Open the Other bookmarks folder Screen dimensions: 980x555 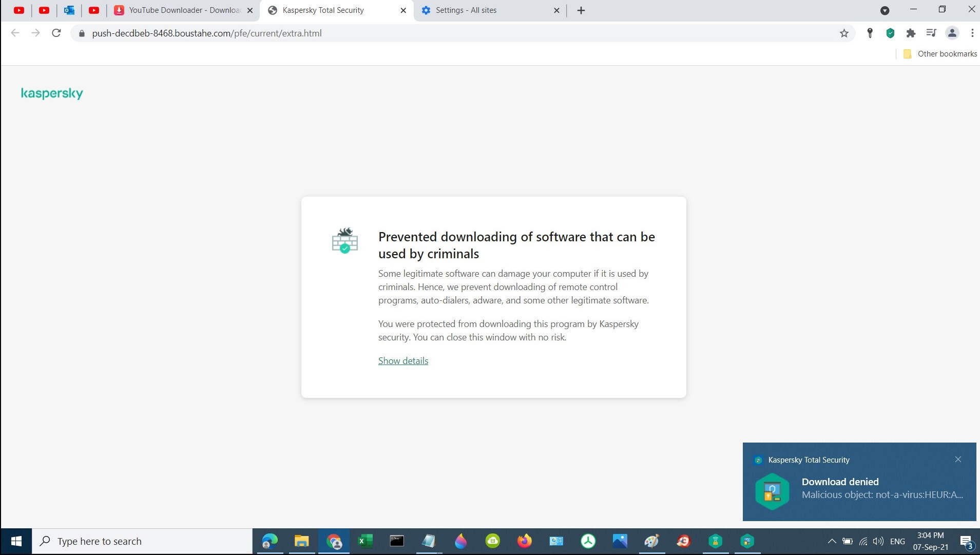(940, 54)
